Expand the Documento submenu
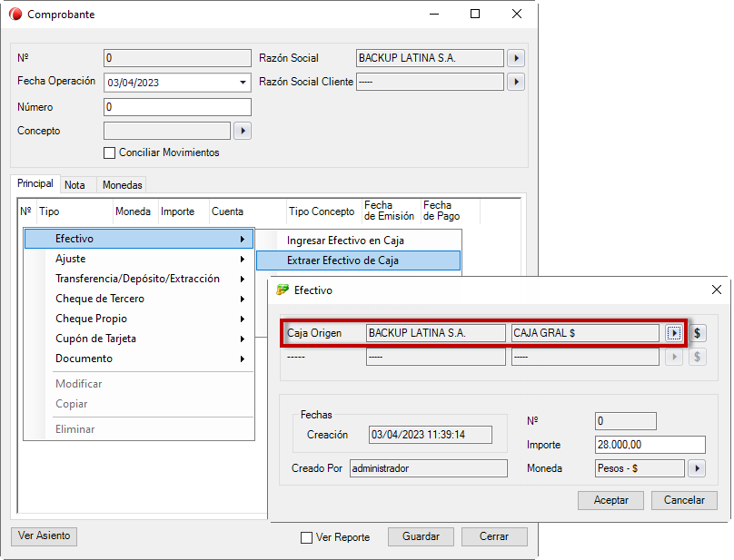The height and width of the screenshot is (560, 734). coord(139,359)
